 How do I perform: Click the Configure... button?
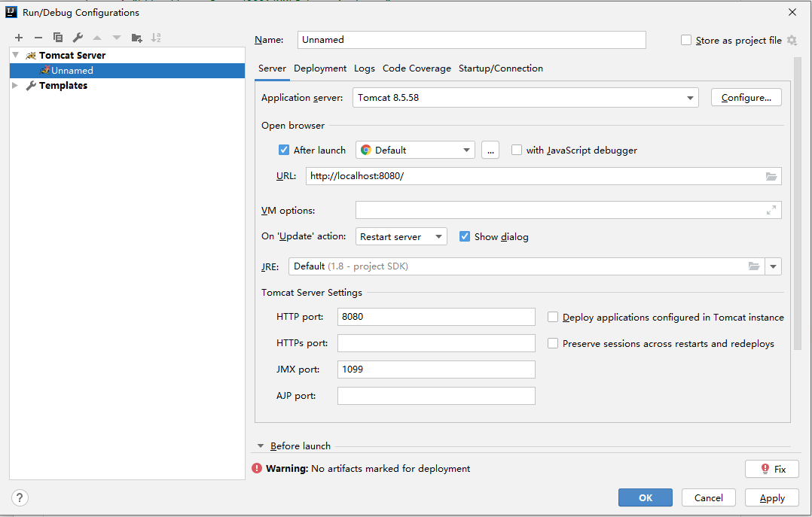746,98
